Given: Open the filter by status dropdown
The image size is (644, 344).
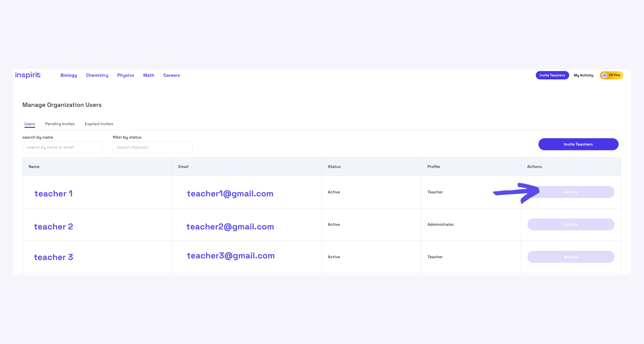Looking at the screenshot, I should pyautogui.click(x=153, y=147).
